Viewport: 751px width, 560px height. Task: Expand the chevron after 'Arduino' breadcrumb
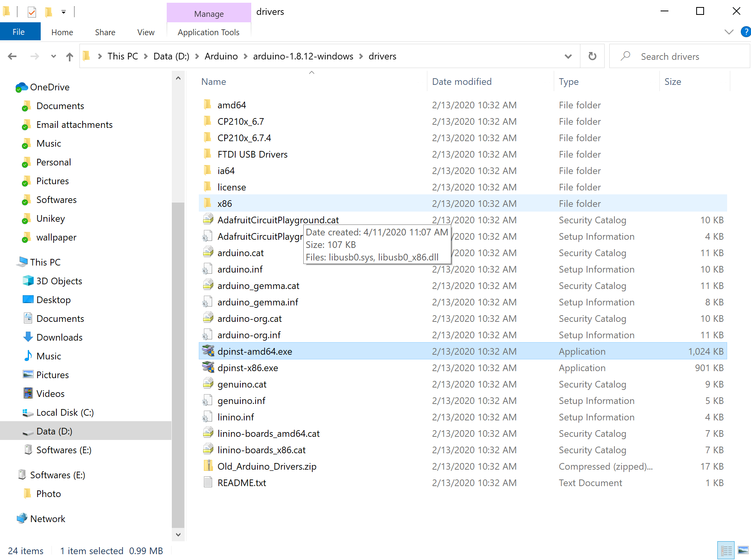(246, 56)
